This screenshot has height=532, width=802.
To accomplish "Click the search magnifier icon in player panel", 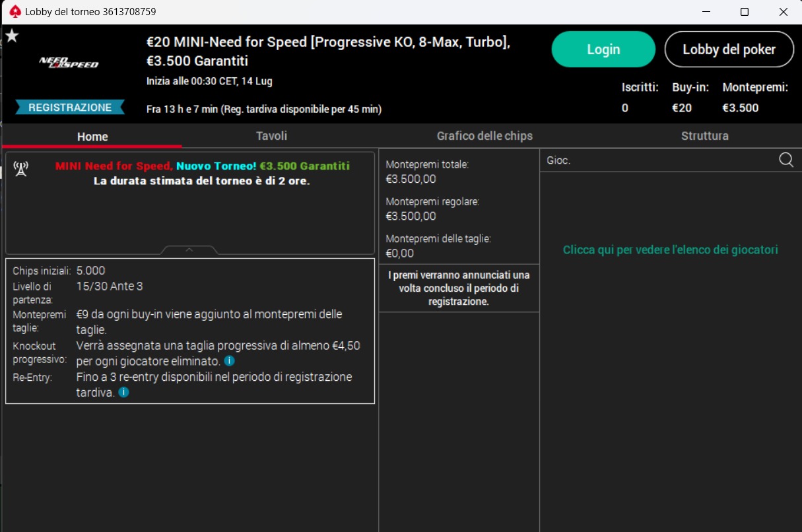I will [786, 160].
